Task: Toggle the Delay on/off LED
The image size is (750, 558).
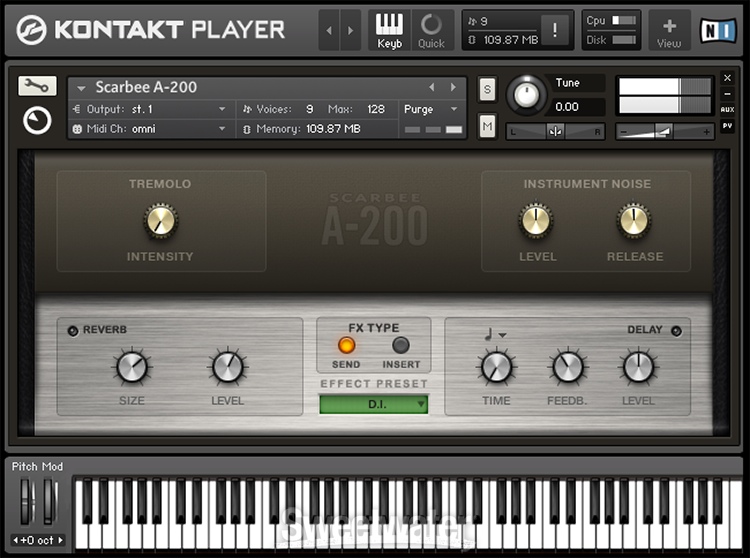Action: coord(676,331)
